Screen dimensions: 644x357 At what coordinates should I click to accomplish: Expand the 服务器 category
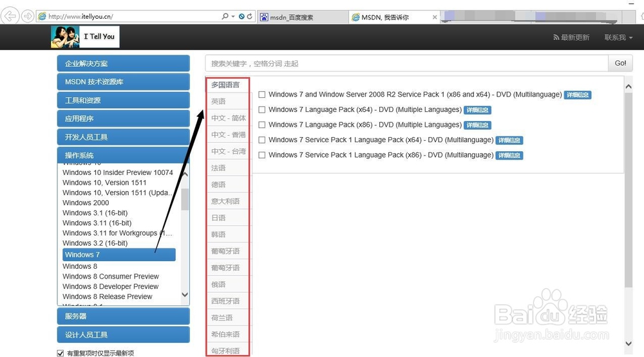(123, 316)
